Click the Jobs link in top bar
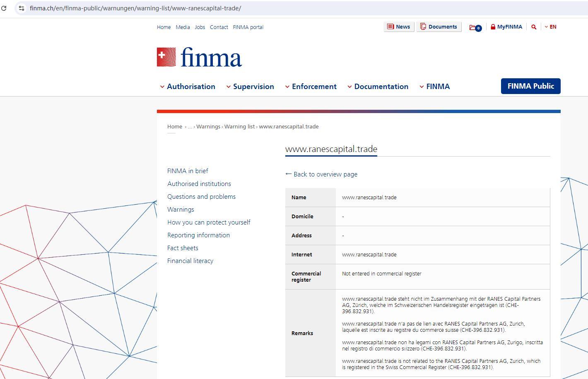Viewport: 588px width, 379px height. [x=200, y=27]
